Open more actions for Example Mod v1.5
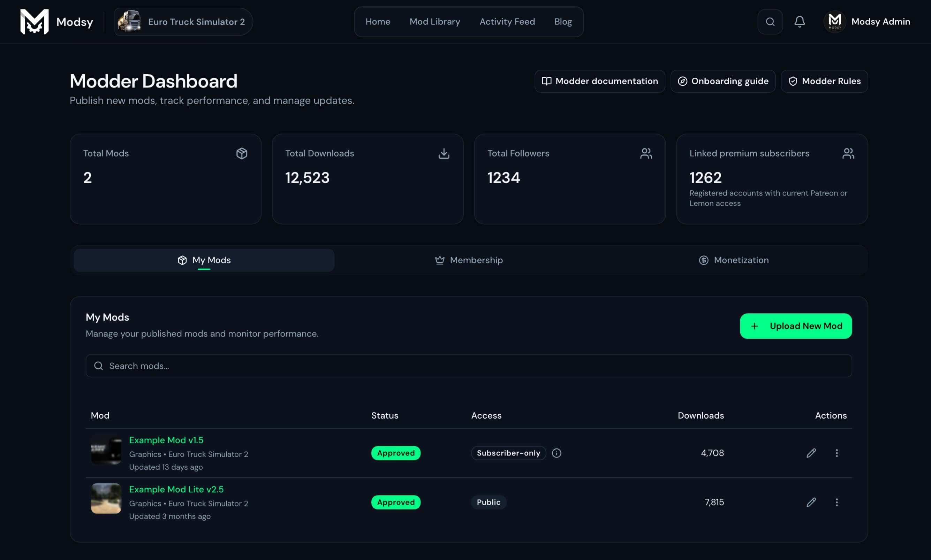Image resolution: width=931 pixels, height=560 pixels. [x=837, y=453]
